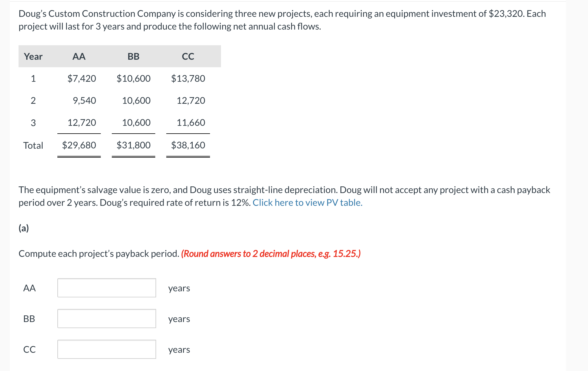Screen dimensions: 588x371
Task: Select the Year column header
Action: (x=33, y=57)
